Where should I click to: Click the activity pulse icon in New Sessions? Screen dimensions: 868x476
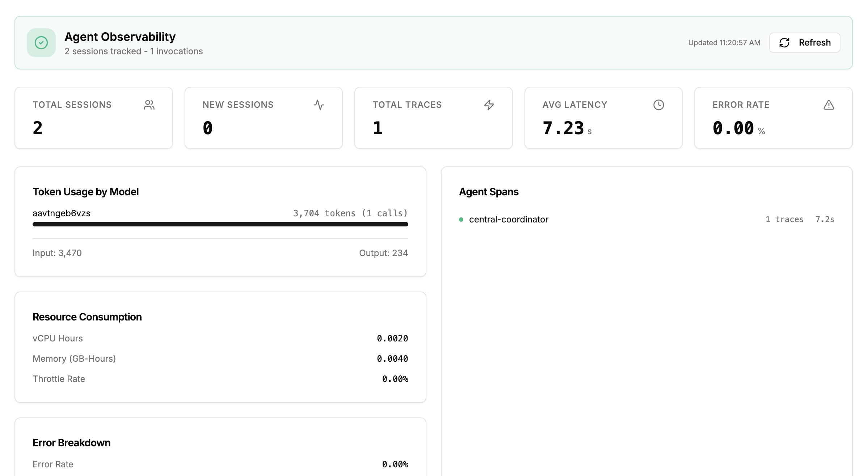pos(319,105)
